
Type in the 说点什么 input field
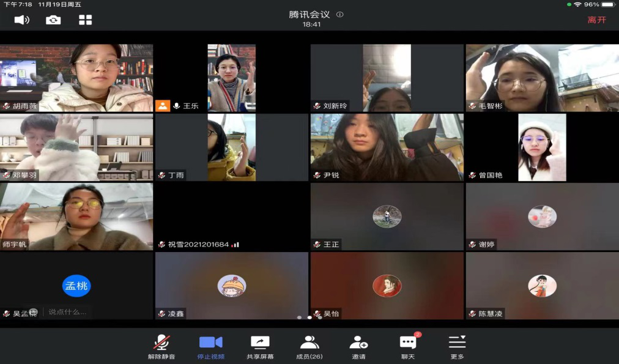click(67, 312)
